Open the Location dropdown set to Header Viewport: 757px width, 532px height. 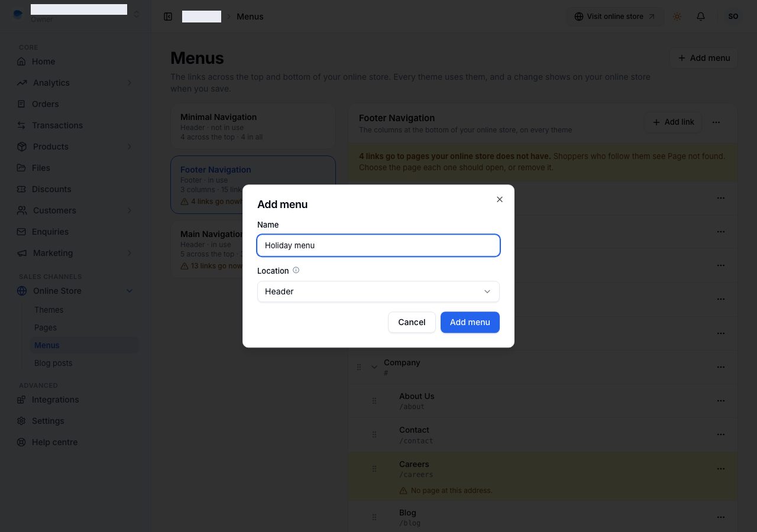coord(378,291)
